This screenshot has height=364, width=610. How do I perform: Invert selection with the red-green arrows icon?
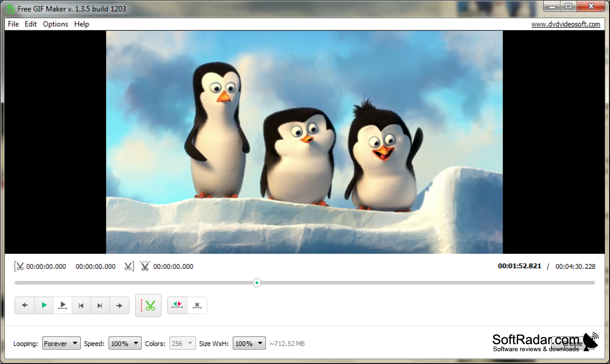(x=177, y=305)
